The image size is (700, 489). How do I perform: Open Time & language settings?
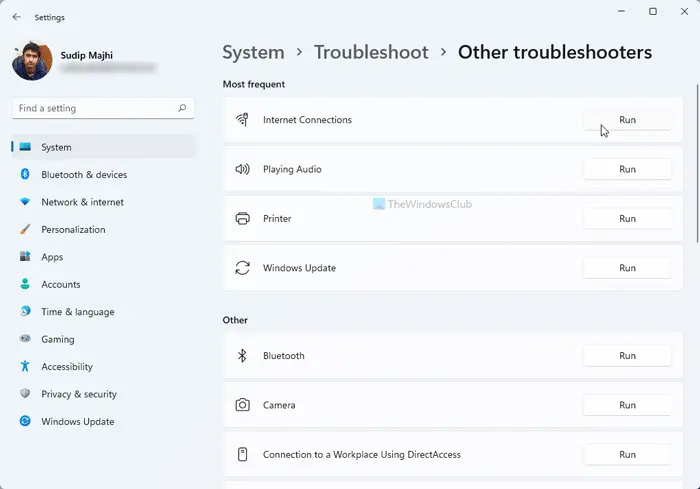tap(104, 312)
